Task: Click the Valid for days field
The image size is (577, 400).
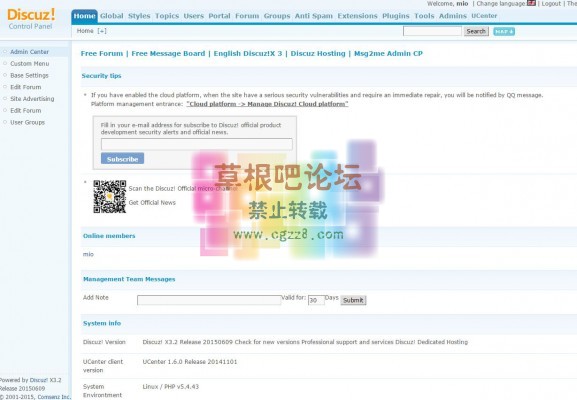Action: [x=316, y=300]
